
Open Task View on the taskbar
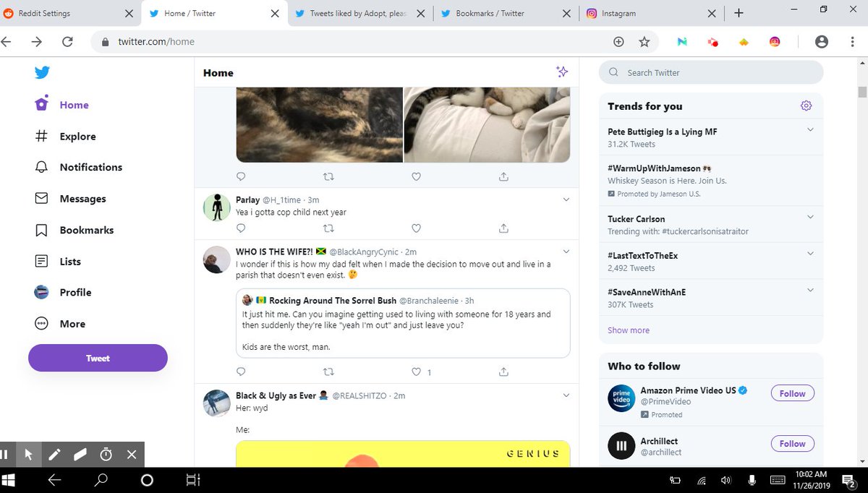(x=192, y=480)
